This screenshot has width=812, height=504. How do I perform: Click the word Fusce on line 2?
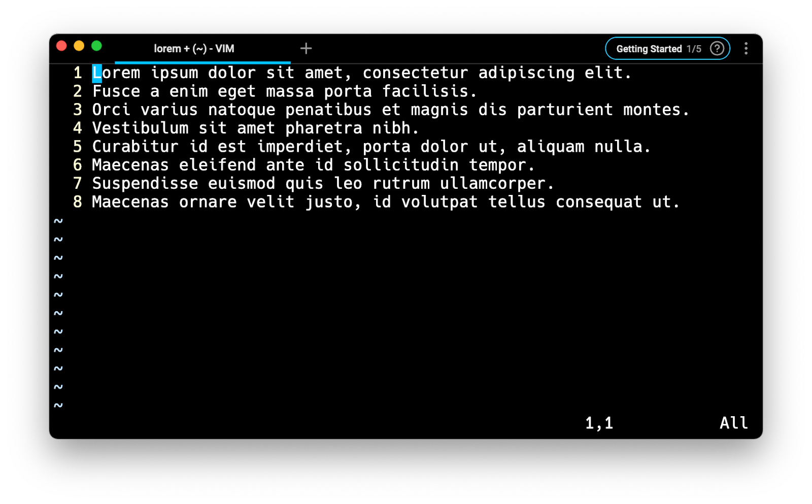pos(116,91)
